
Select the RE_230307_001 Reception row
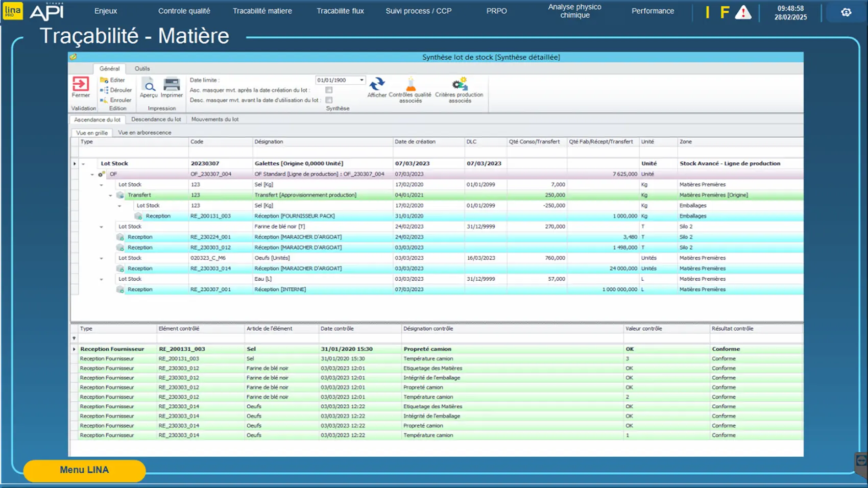click(x=210, y=289)
